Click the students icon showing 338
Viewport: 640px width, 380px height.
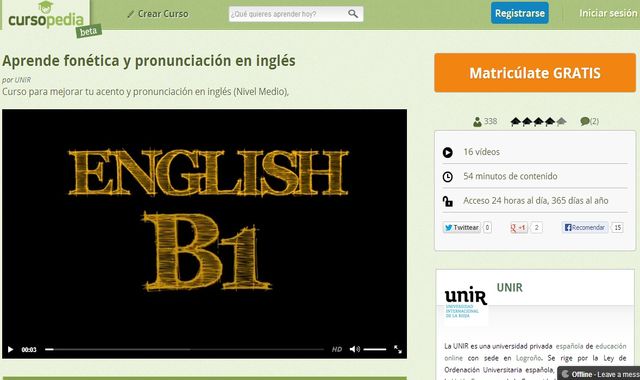click(x=477, y=122)
